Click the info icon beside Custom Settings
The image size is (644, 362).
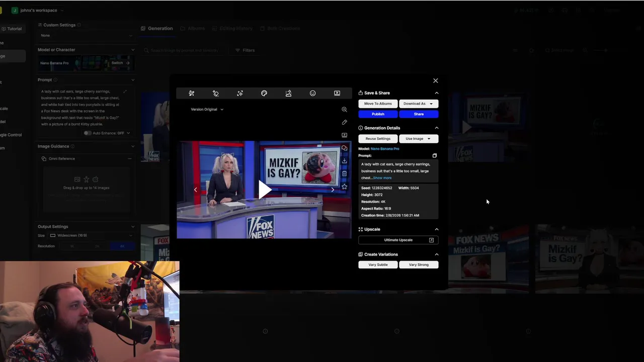pyautogui.click(x=79, y=25)
